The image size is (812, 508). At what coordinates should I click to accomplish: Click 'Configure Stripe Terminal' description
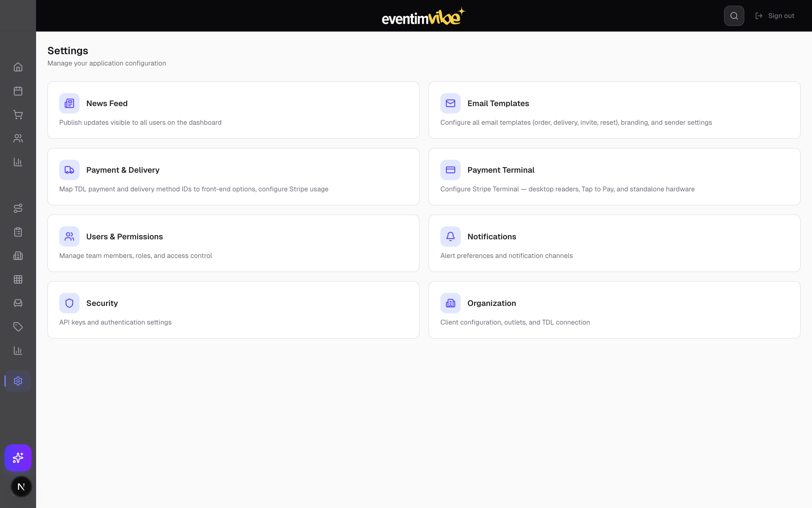(x=567, y=189)
